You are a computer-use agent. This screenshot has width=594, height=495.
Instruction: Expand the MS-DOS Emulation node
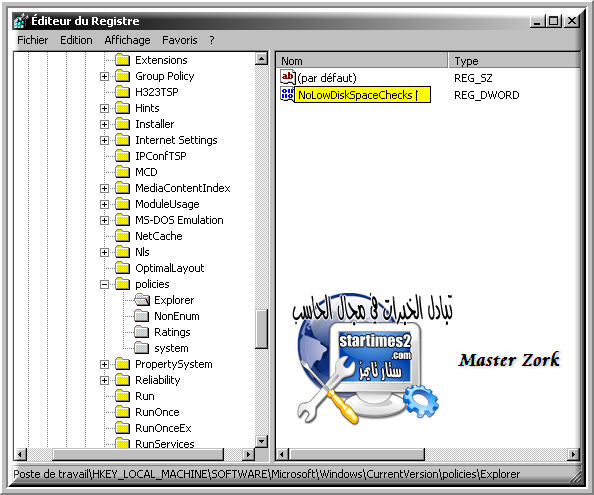pyautogui.click(x=105, y=220)
